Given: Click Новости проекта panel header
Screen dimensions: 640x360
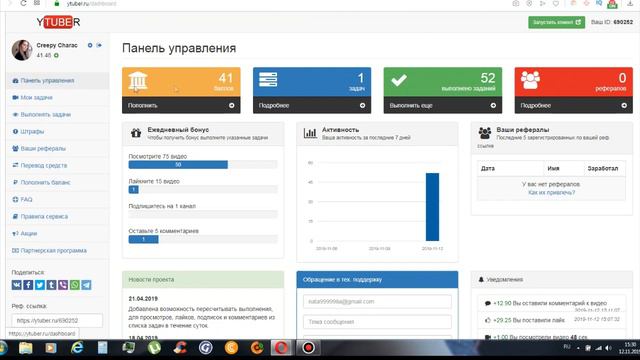Looking at the screenshot, I should coord(203,280).
